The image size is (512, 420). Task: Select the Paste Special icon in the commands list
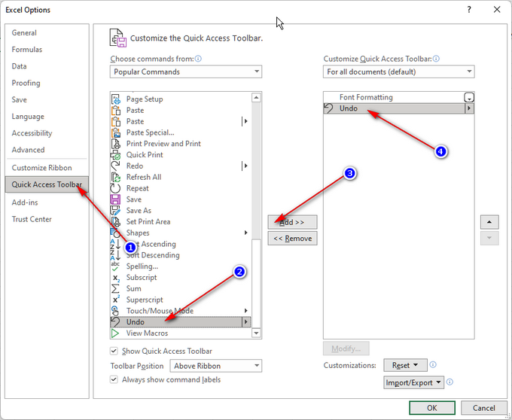coord(116,132)
